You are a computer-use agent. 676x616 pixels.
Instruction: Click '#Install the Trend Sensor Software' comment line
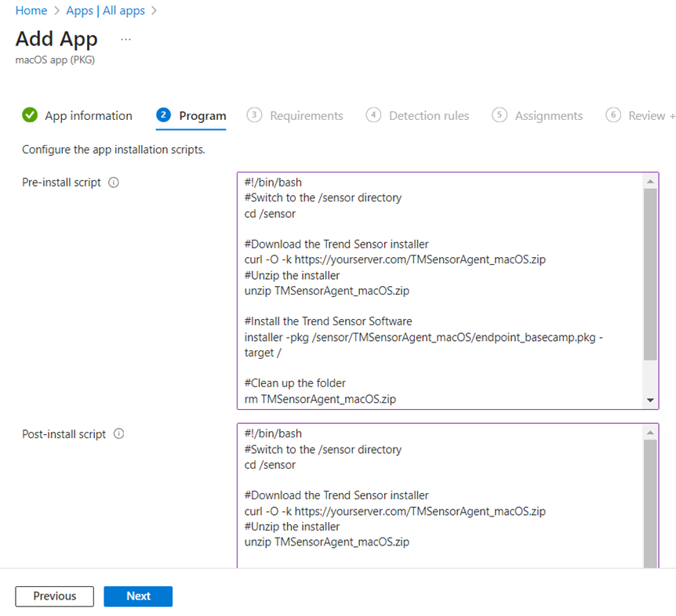coord(328,321)
